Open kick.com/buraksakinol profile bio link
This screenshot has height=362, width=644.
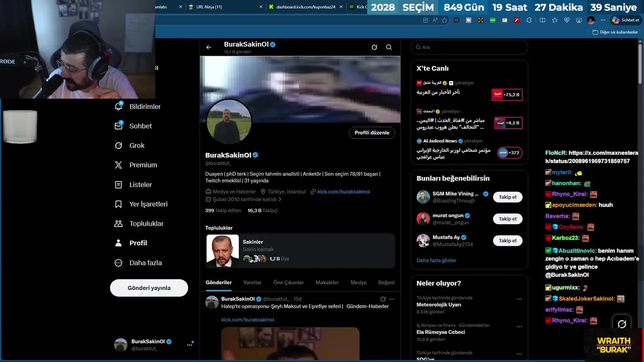click(344, 192)
